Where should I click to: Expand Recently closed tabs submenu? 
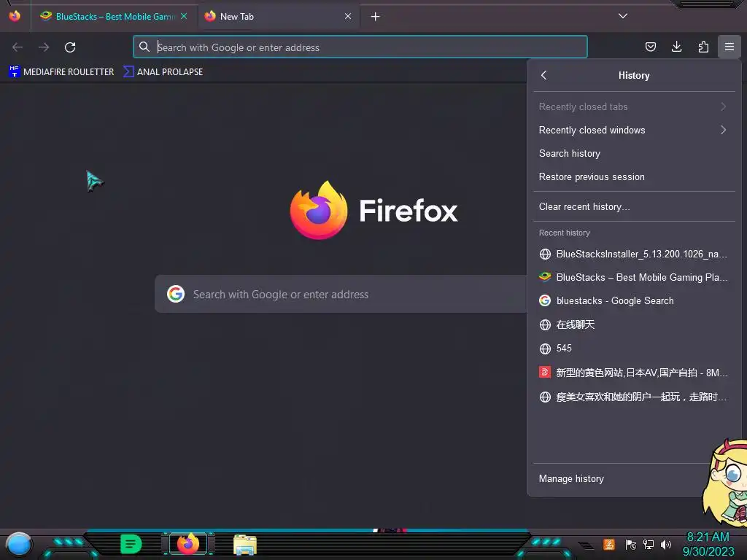tap(634, 106)
